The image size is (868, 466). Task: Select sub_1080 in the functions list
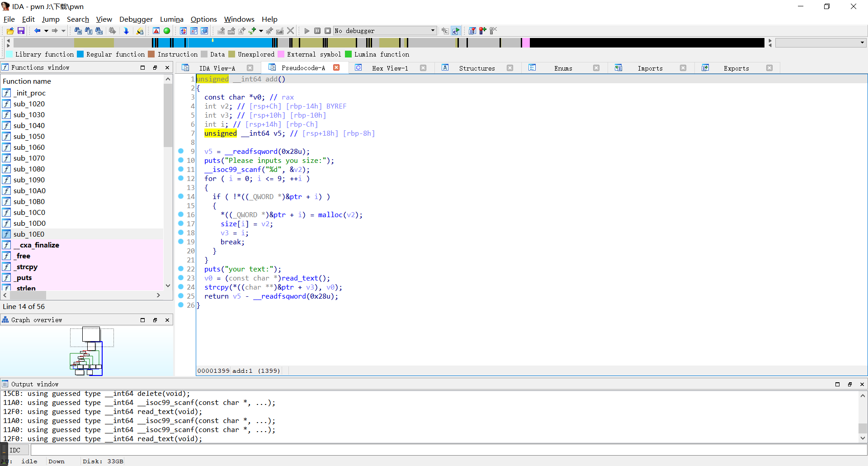tap(29, 169)
